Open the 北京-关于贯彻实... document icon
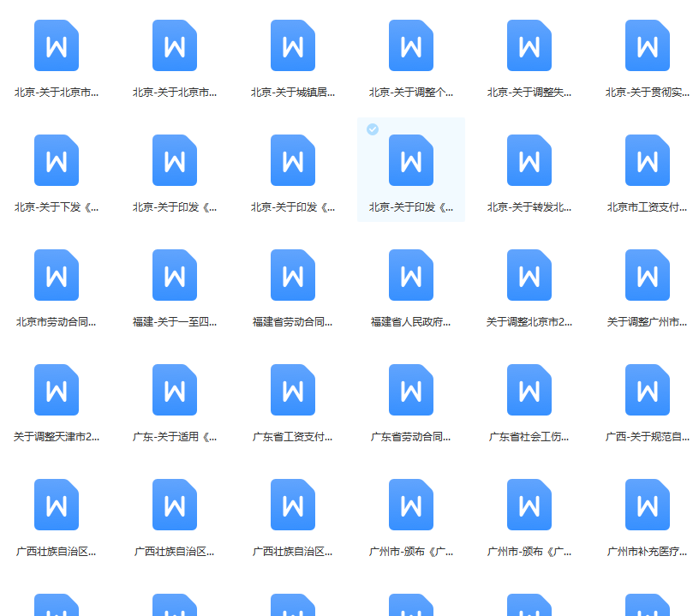This screenshot has height=616, width=693. (648, 45)
